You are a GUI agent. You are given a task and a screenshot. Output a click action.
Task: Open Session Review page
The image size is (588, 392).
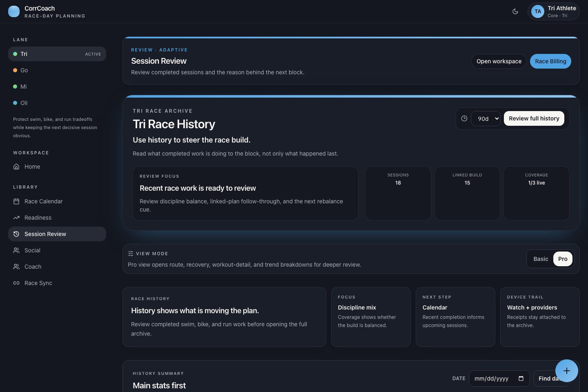57,234
